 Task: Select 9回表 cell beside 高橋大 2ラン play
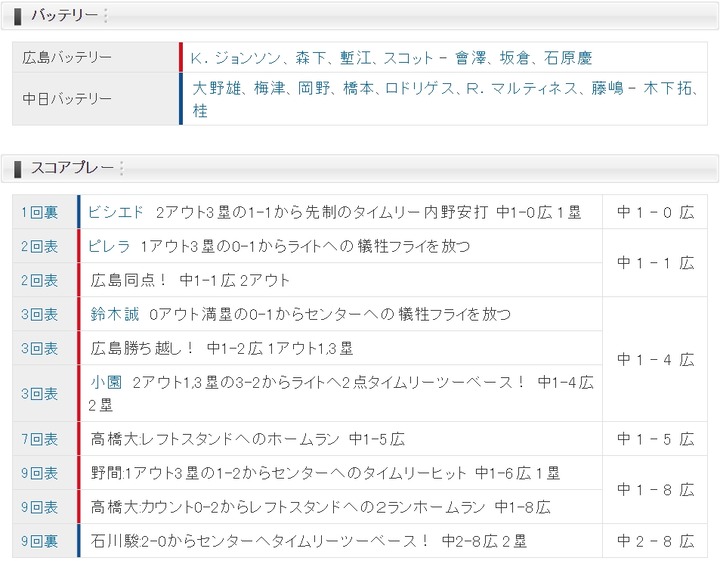tap(45, 506)
